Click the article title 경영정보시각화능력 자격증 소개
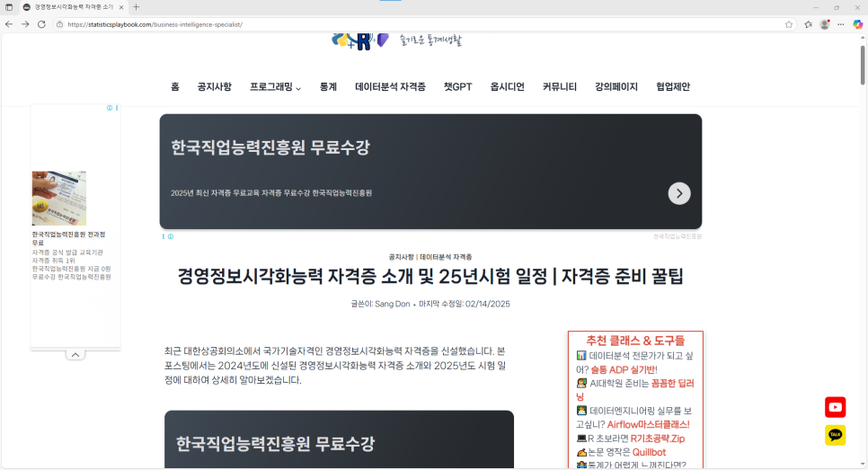Screen dimensions: 868x470 pyautogui.click(x=430, y=276)
